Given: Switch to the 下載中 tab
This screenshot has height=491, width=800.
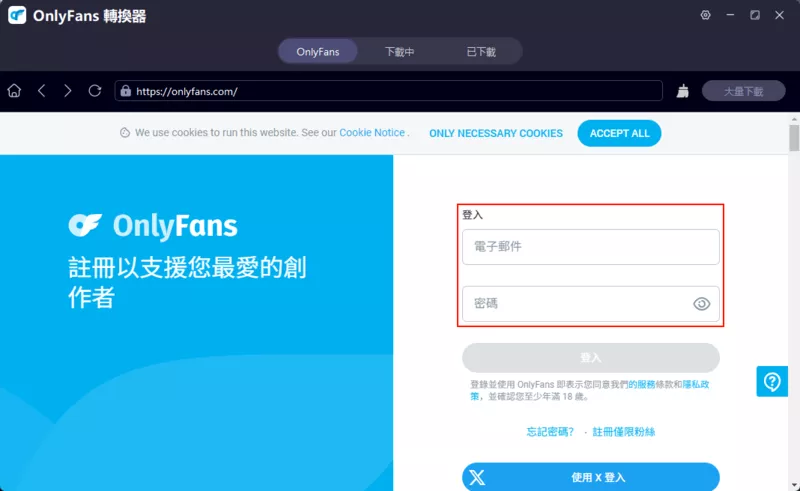Looking at the screenshot, I should tap(399, 52).
